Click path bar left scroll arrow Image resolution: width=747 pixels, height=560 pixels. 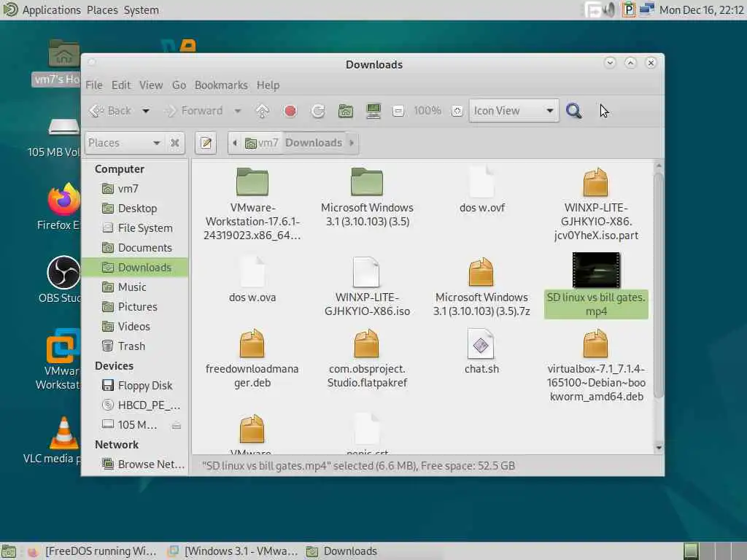pyautogui.click(x=235, y=143)
